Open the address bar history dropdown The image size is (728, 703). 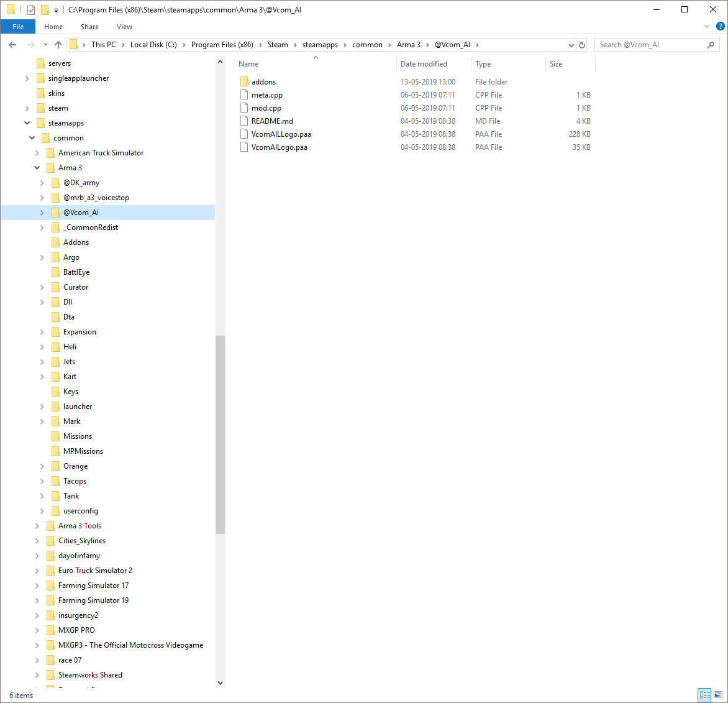pos(571,45)
